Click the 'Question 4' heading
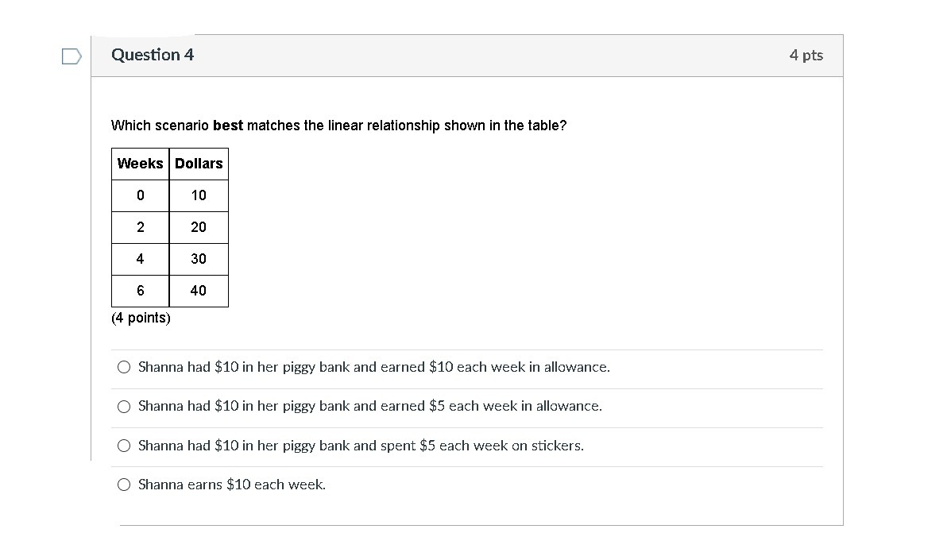Viewport: 951px width, 560px height. (x=153, y=55)
